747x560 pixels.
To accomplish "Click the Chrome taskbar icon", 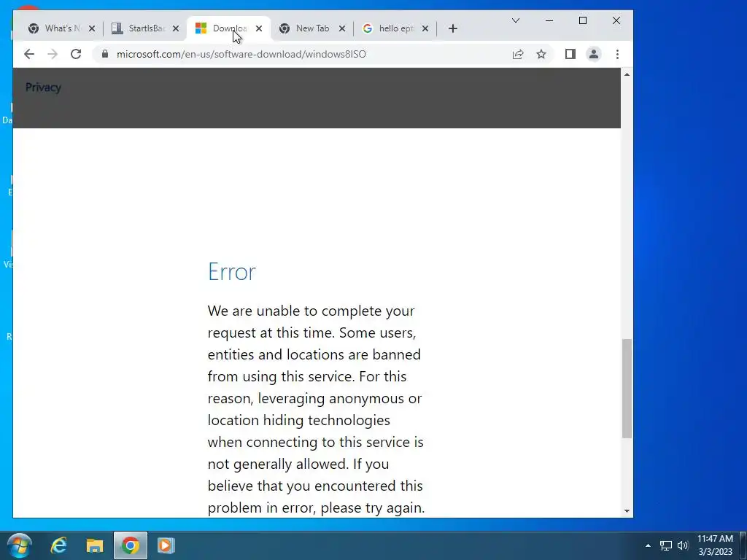I will [x=130, y=545].
